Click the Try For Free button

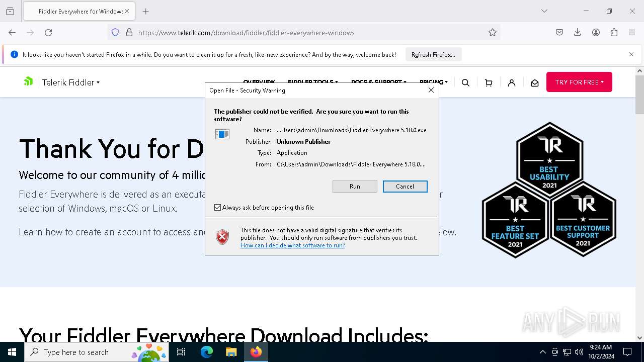coord(579,82)
